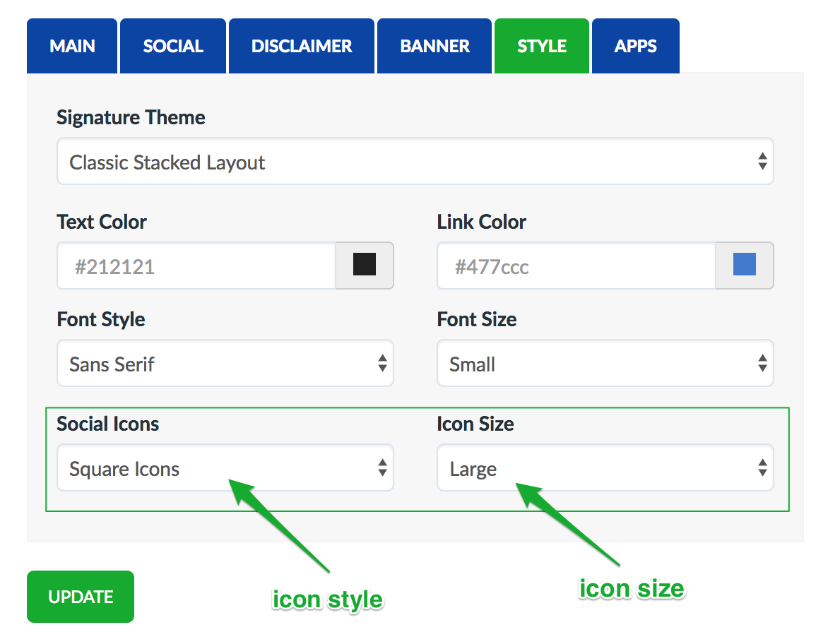Open the Social Icons style dropdown
The height and width of the screenshot is (644, 828).
coord(225,469)
